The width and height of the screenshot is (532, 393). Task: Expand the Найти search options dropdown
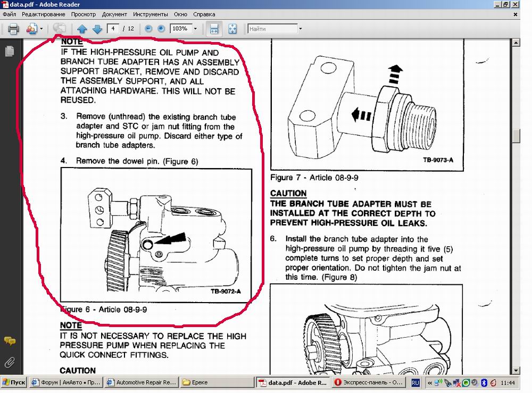[x=301, y=29]
